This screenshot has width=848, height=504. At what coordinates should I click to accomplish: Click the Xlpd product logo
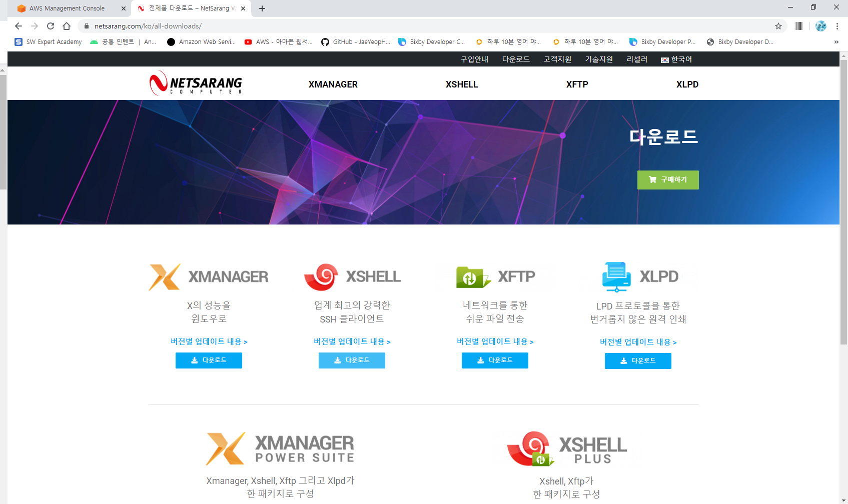coord(640,276)
